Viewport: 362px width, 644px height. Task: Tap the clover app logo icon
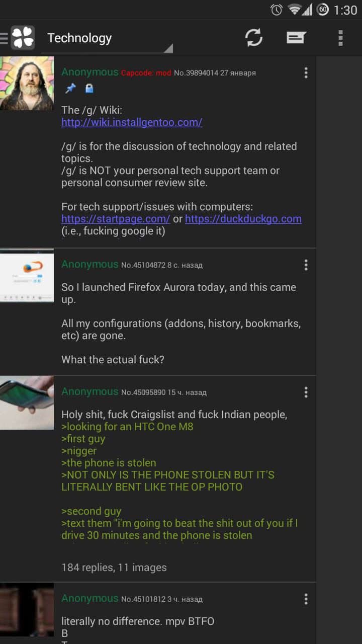[23, 38]
